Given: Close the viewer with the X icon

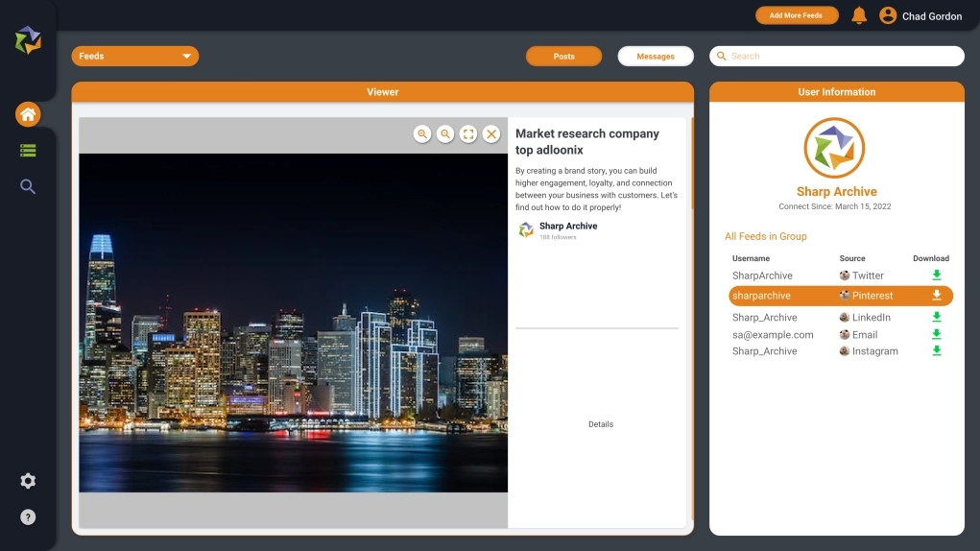Looking at the screenshot, I should 491,134.
